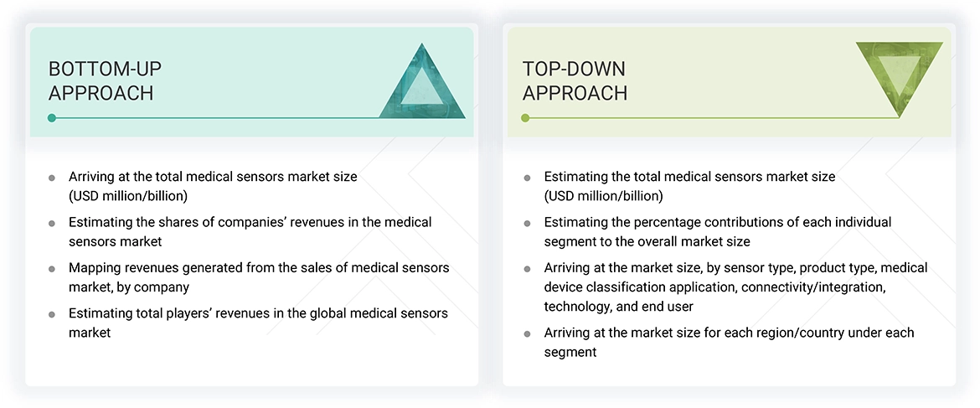Click the bullet beside 'Arriving at the market size, by sensor type'
The width and height of the screenshot is (980, 408).
(527, 269)
